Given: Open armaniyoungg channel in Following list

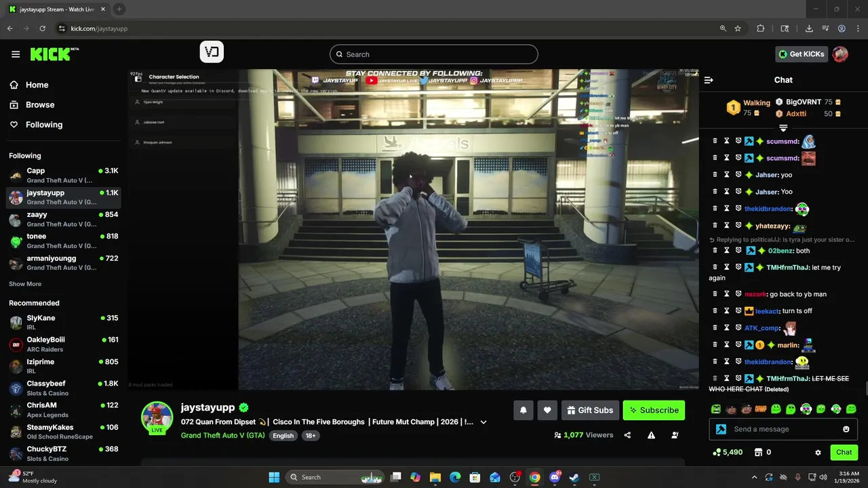Looking at the screenshot, I should point(64,262).
